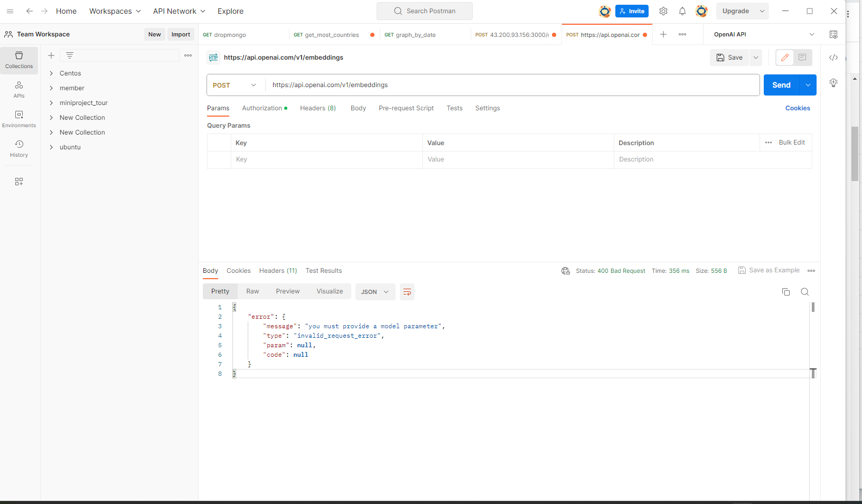Click the Import button
Viewport: 862px width, 504px height.
[181, 34]
